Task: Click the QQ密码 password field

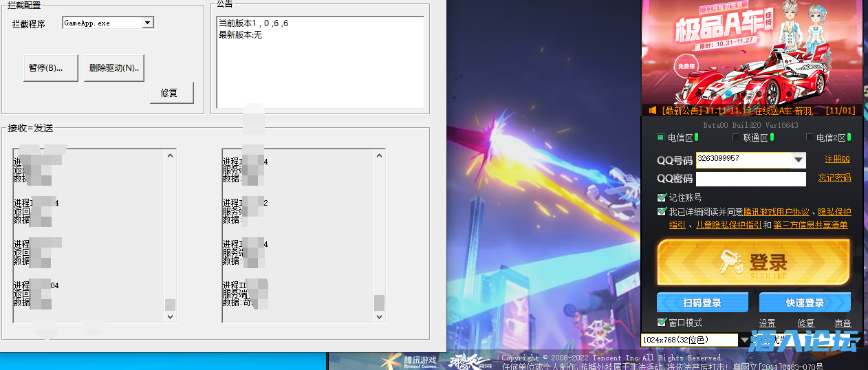Action: pos(751,179)
